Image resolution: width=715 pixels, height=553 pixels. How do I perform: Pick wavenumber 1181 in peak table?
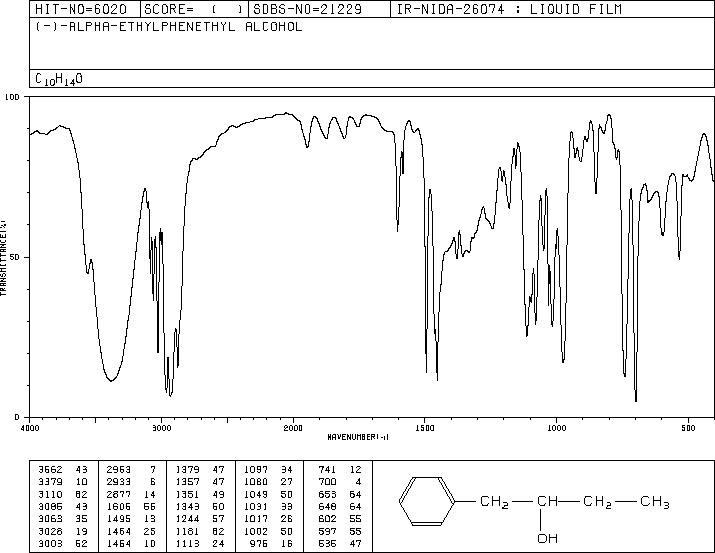tap(187, 531)
